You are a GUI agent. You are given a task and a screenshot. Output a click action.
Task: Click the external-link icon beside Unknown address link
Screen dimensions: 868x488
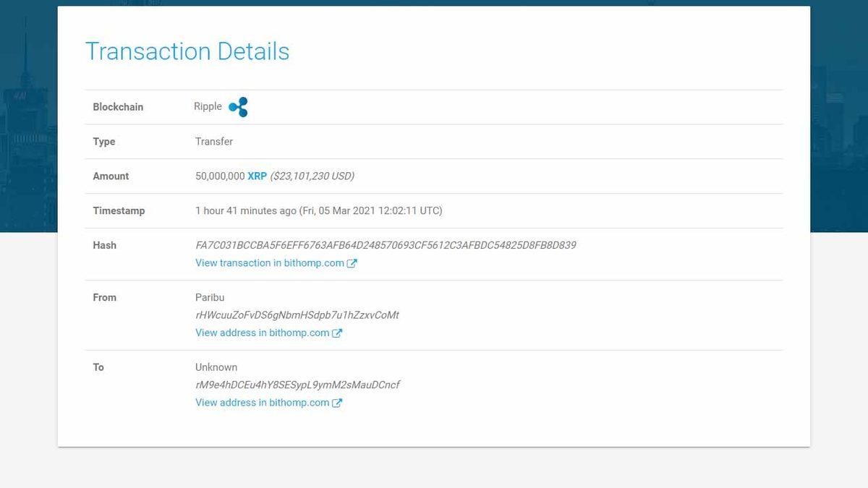[338, 402]
